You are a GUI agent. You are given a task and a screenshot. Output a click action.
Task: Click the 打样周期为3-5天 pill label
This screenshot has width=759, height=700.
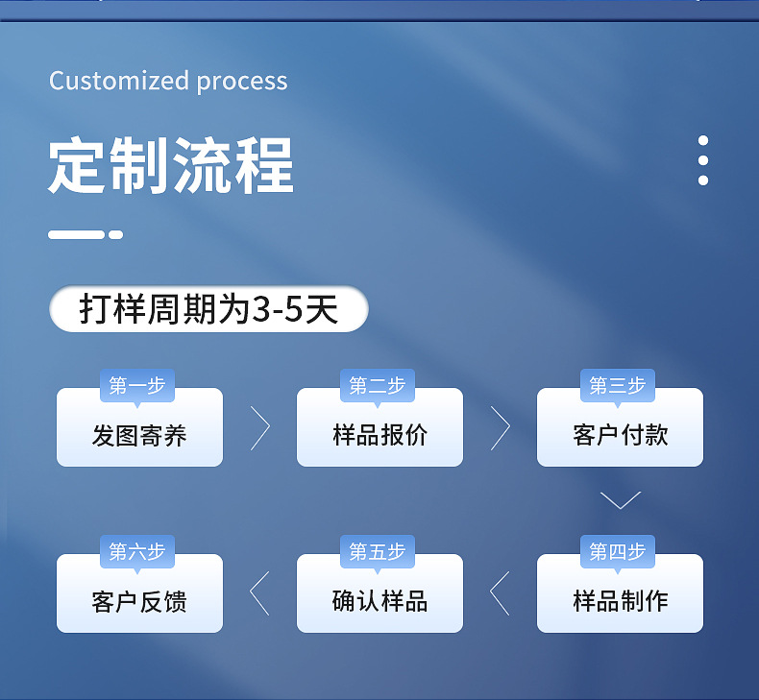pos(208,308)
